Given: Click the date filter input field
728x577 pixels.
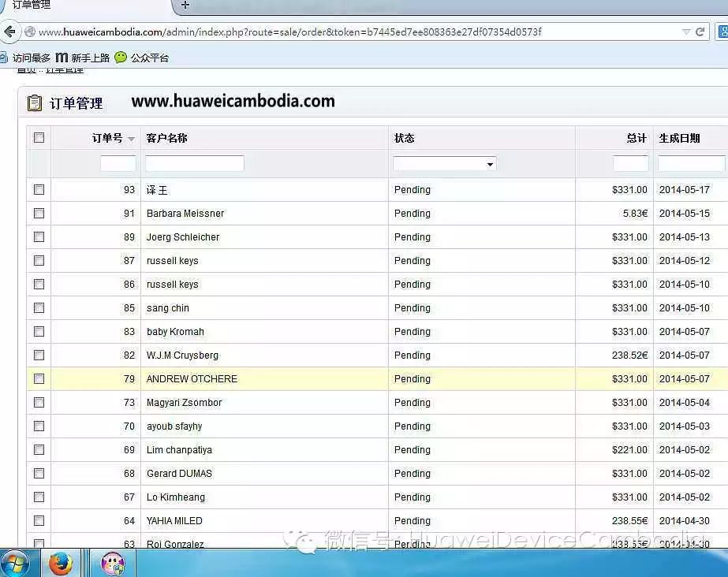Looking at the screenshot, I should (x=691, y=164).
